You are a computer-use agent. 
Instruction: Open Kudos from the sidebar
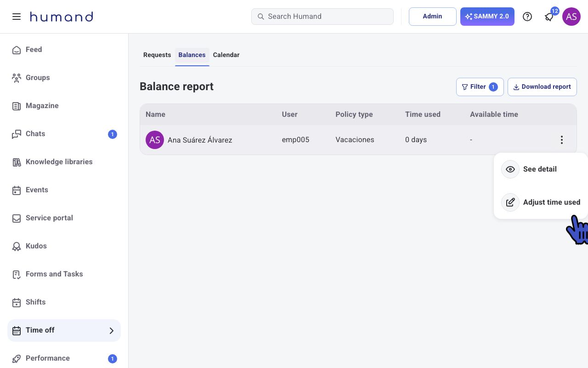[x=64, y=246]
